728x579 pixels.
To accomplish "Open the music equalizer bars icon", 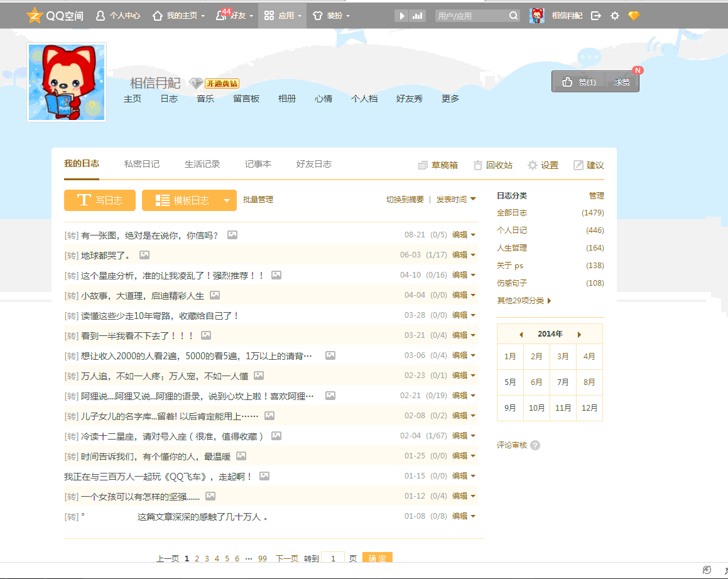I will tap(418, 16).
